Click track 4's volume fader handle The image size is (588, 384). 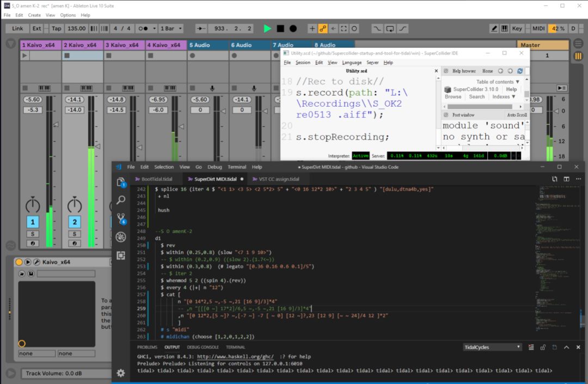pyautogui.click(x=181, y=126)
